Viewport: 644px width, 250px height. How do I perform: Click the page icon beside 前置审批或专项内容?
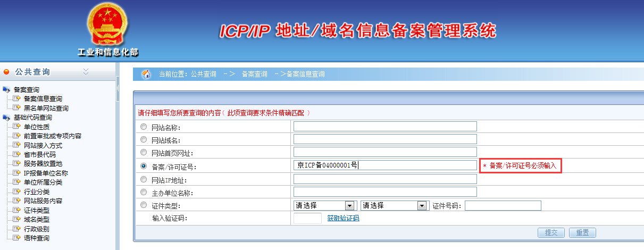coord(16,136)
